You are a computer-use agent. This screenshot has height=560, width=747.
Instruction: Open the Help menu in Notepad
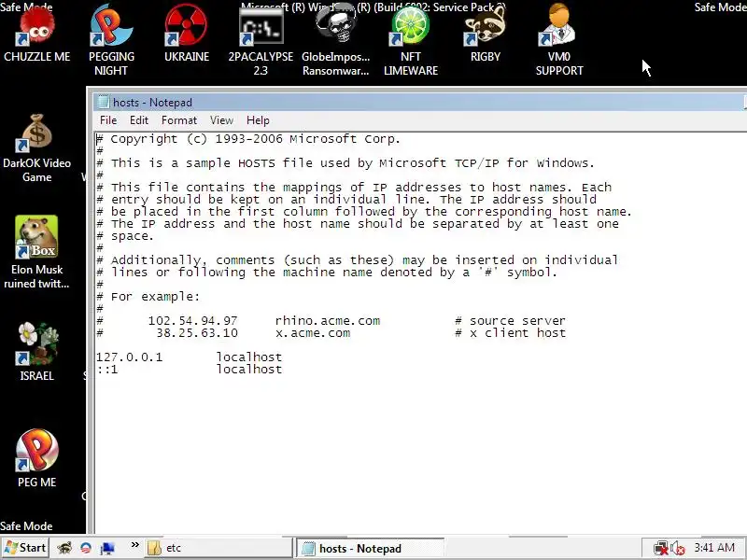coord(258,120)
